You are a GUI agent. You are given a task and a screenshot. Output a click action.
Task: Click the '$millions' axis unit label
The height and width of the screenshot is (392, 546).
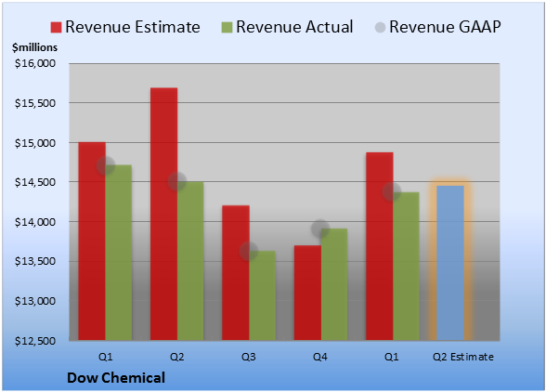tap(34, 47)
